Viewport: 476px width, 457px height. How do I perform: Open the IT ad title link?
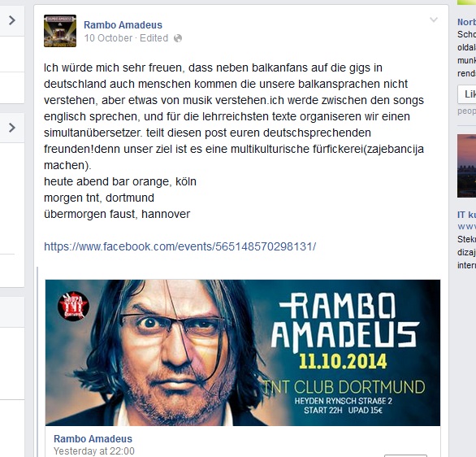click(x=467, y=215)
